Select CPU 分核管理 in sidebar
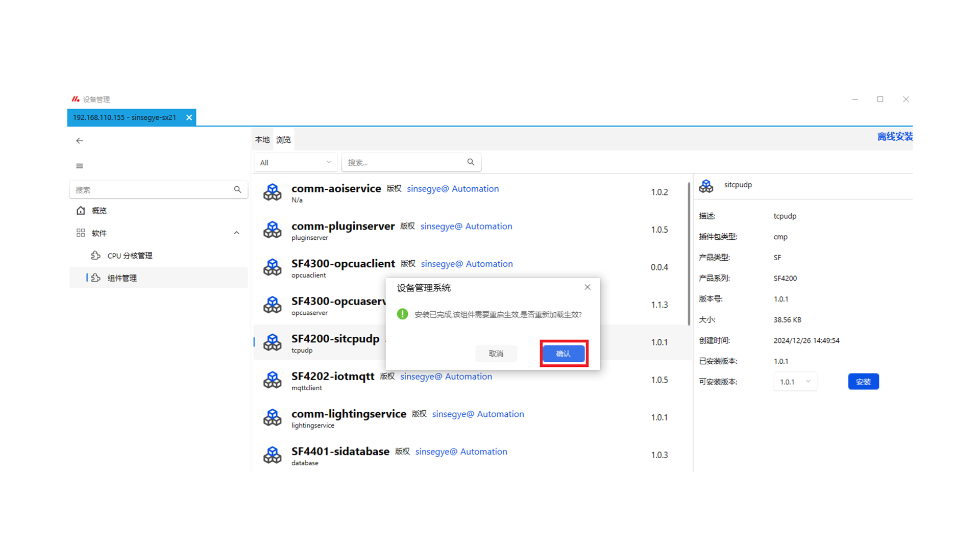 pyautogui.click(x=130, y=256)
